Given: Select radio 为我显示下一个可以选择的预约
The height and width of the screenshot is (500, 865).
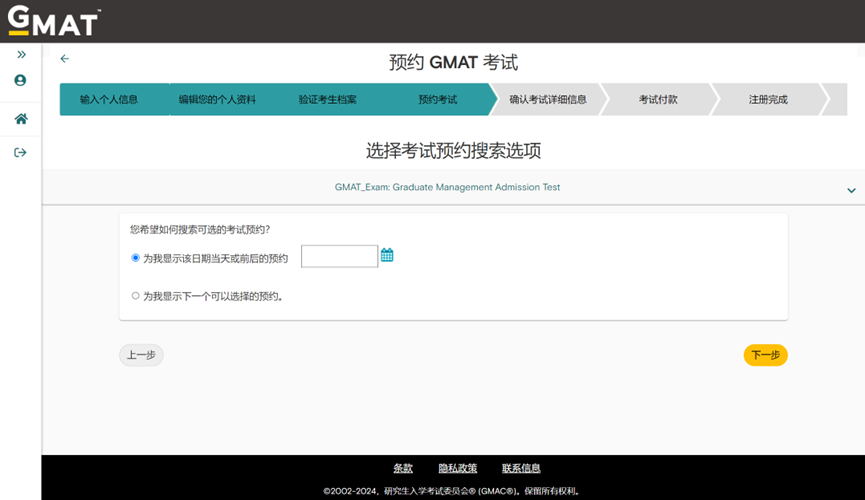Looking at the screenshot, I should pos(135,296).
